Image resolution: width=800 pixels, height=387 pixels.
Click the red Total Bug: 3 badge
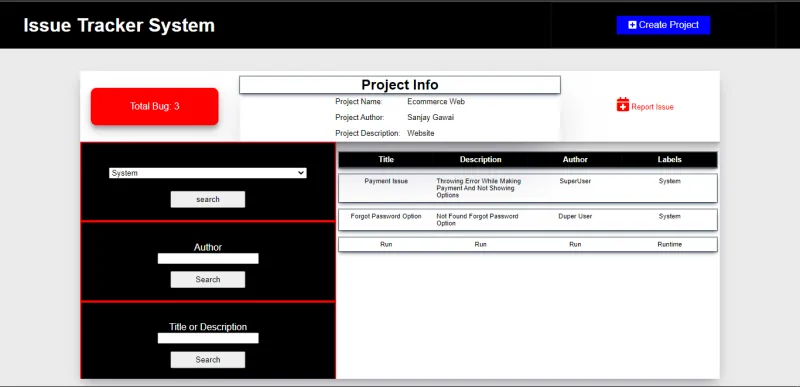coord(155,107)
